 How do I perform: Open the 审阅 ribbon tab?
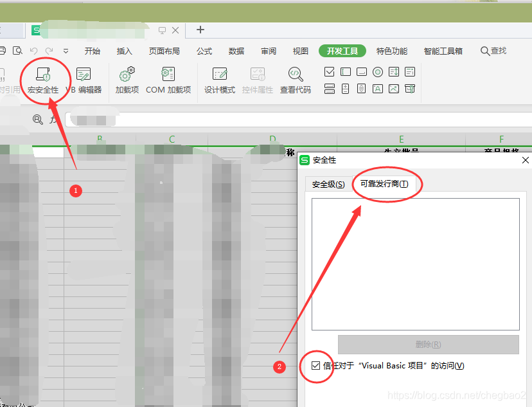[x=269, y=51]
